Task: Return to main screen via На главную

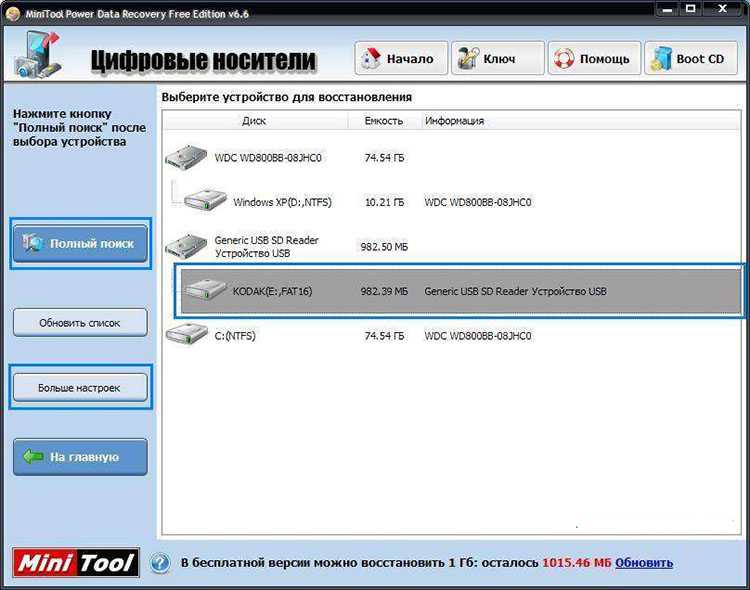Action: (x=80, y=457)
